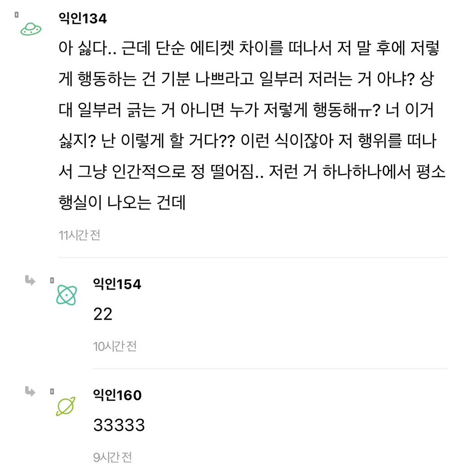Viewport: 460px width, 476px height.
Task: Click the reply arrow beside 익인154
Action: [31, 281]
